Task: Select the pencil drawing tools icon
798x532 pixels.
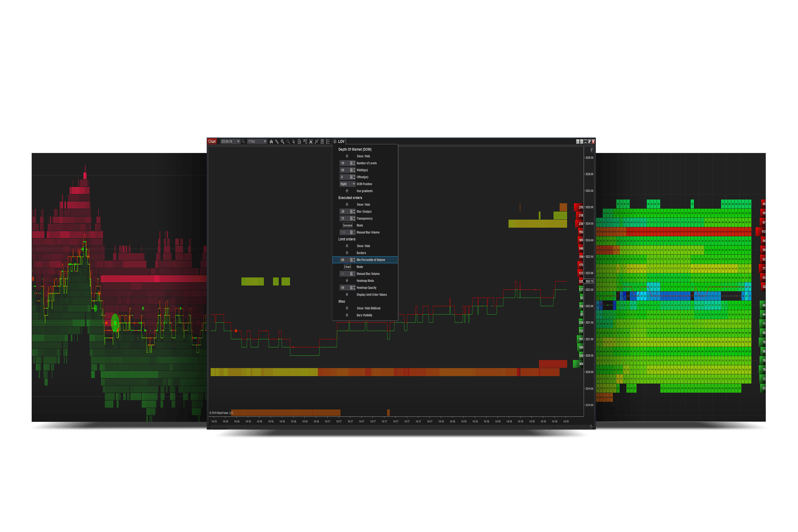Action: tap(277, 142)
